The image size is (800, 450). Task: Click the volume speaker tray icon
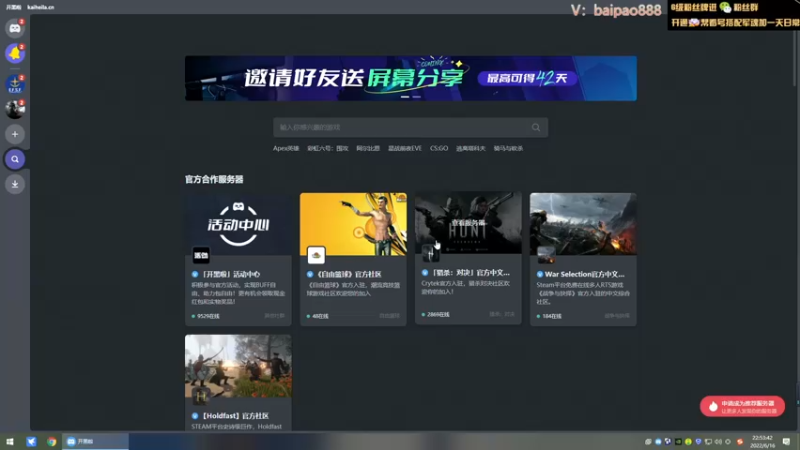[x=718, y=442]
